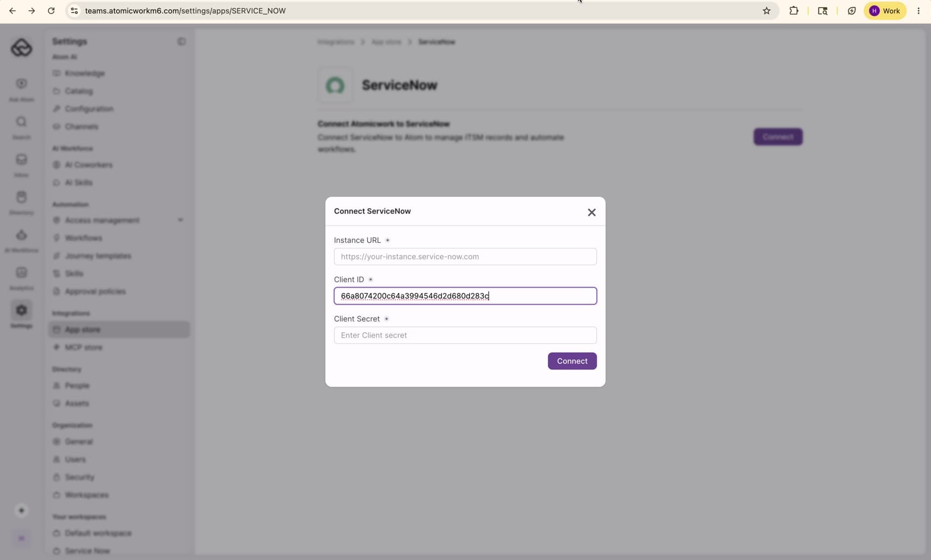Click the Instance URL input field

pyautogui.click(x=465, y=256)
